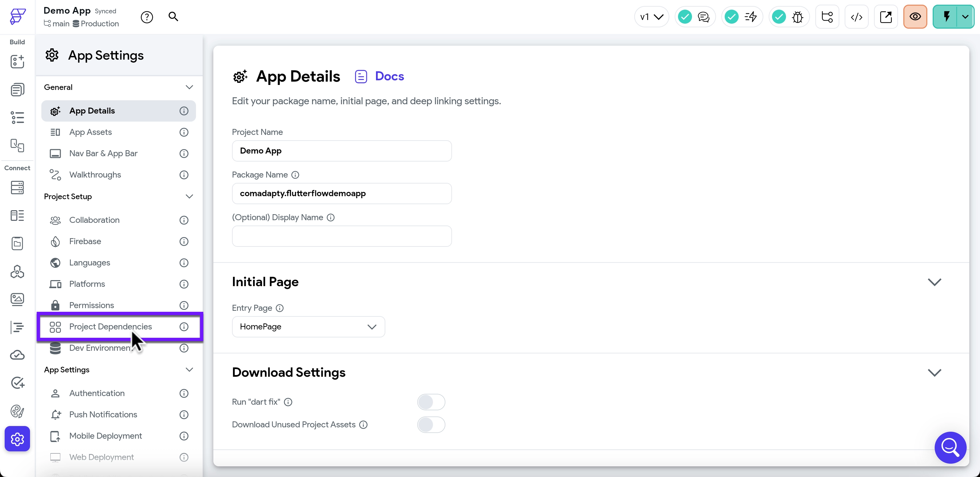Screen dimensions: 980x477
Task: Collapse the Initial Page section chevron
Action: coord(934,282)
